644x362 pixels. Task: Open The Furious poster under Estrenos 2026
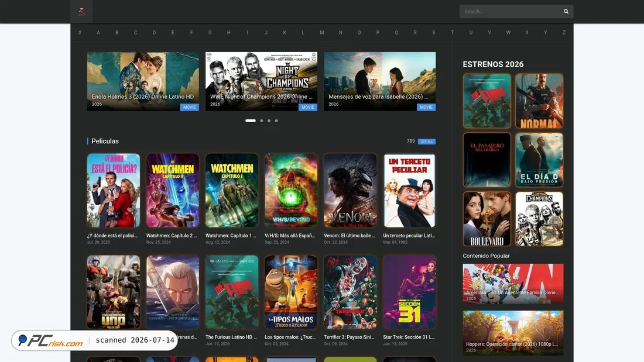[487, 101]
